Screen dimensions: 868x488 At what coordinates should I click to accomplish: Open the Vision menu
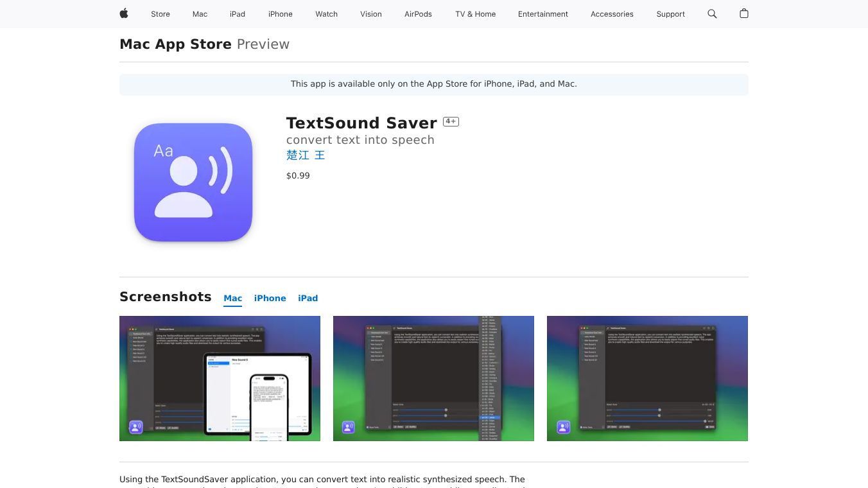pyautogui.click(x=371, y=14)
